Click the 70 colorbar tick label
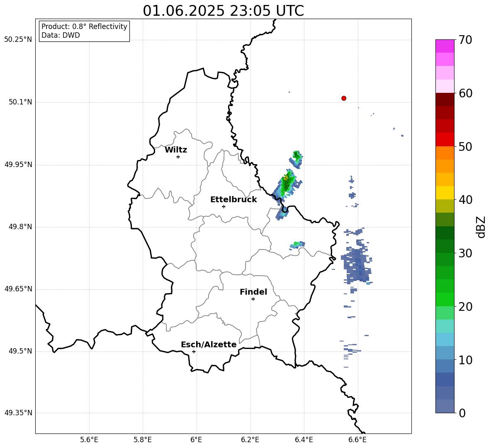Viewport: 491px width, 448px height. click(x=465, y=40)
